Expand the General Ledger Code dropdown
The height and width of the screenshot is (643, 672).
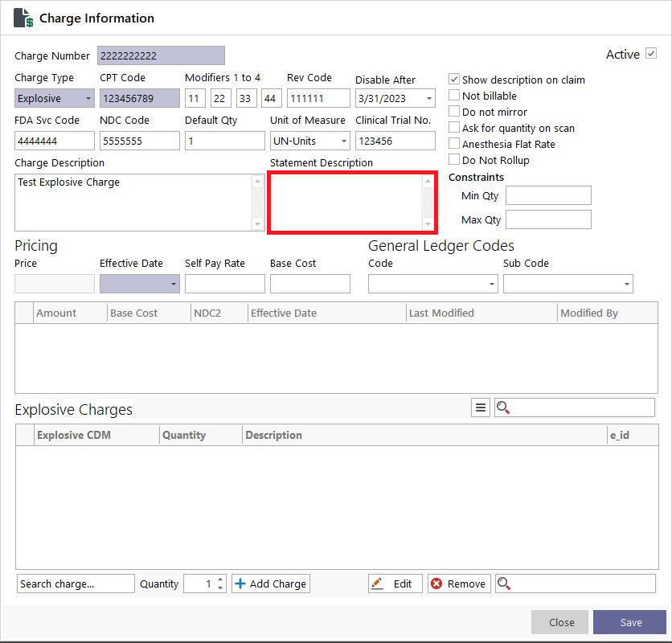(492, 284)
